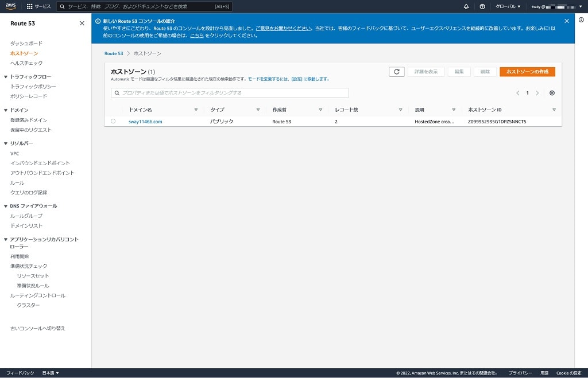Open ルールグループ in the sidebar
The image size is (588, 378).
[26, 216]
